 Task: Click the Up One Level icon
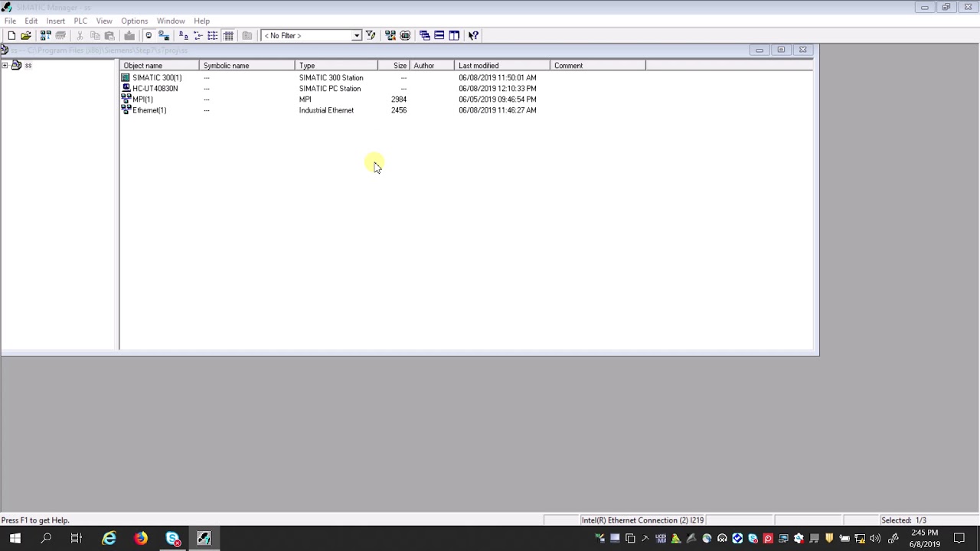(x=247, y=35)
